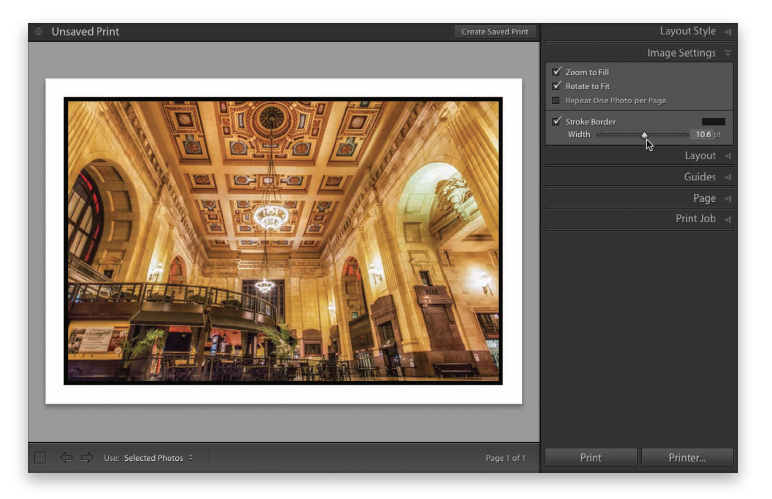Enable Repeat One Photo per Page
Image resolution: width=772 pixels, height=499 pixels.
[x=557, y=100]
